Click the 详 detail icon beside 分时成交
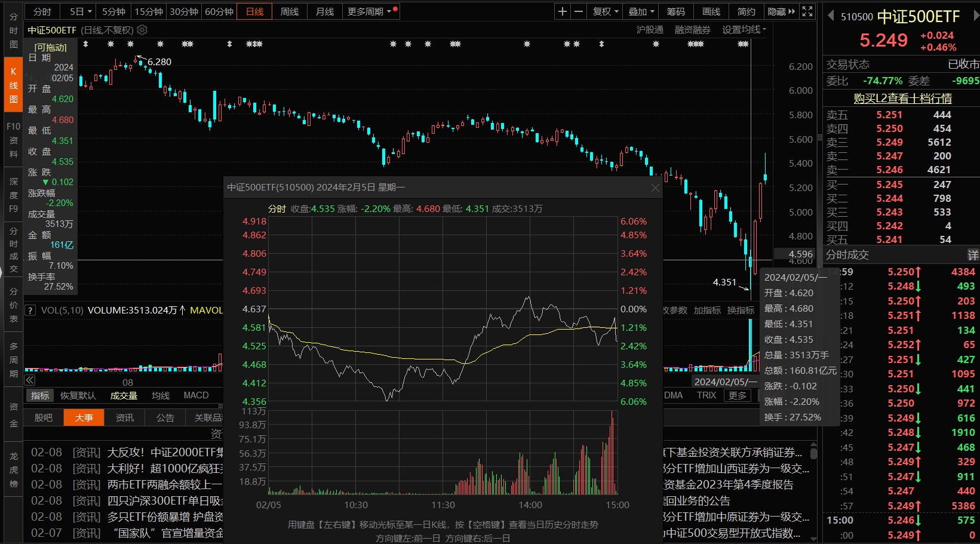Viewport: 980px width, 544px height. pyautogui.click(x=973, y=255)
